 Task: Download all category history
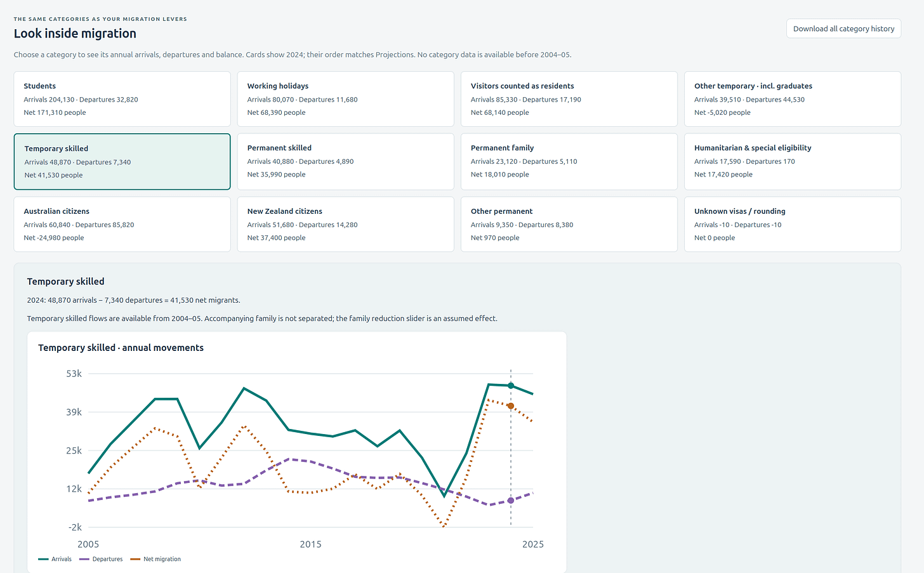[x=843, y=29]
